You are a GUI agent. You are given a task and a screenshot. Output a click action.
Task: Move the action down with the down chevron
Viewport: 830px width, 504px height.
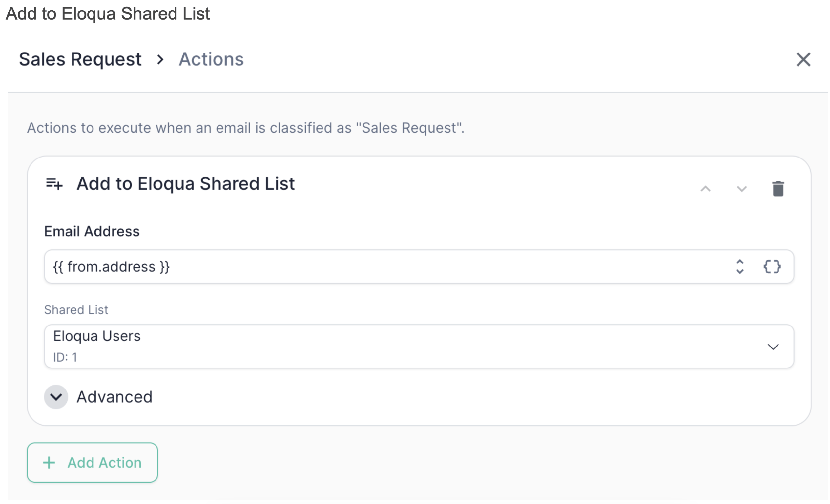[741, 189]
